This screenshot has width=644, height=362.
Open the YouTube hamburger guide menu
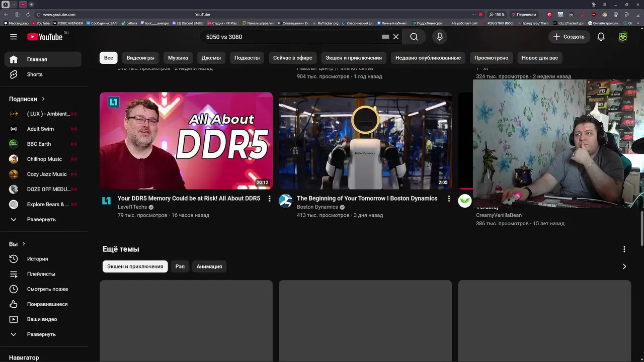click(x=14, y=37)
